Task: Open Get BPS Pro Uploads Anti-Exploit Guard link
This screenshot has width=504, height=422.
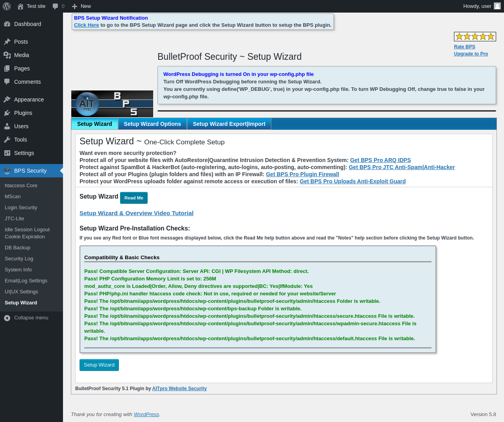Action: click(x=353, y=181)
